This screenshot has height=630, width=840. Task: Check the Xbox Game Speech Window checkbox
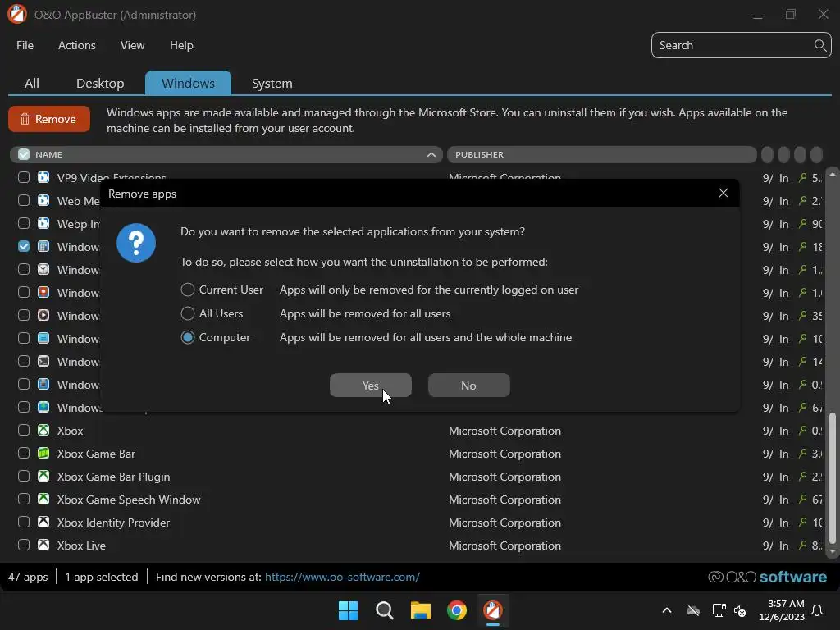click(x=24, y=500)
